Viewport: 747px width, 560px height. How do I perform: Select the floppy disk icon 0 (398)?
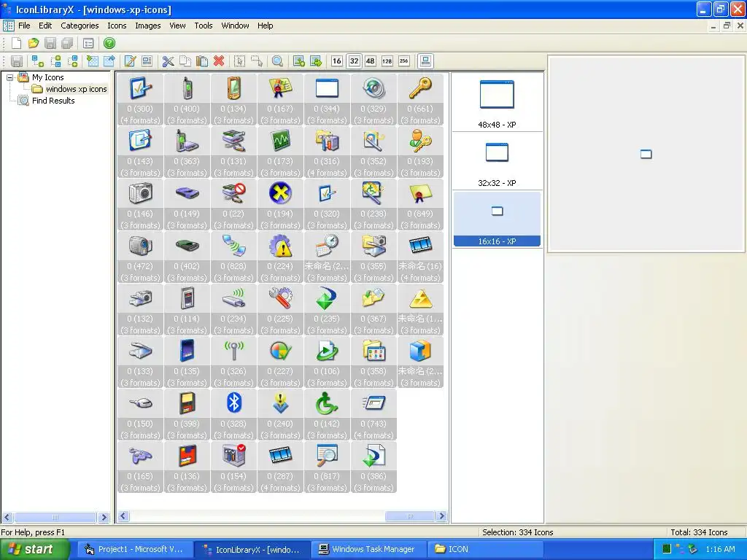[187, 414]
